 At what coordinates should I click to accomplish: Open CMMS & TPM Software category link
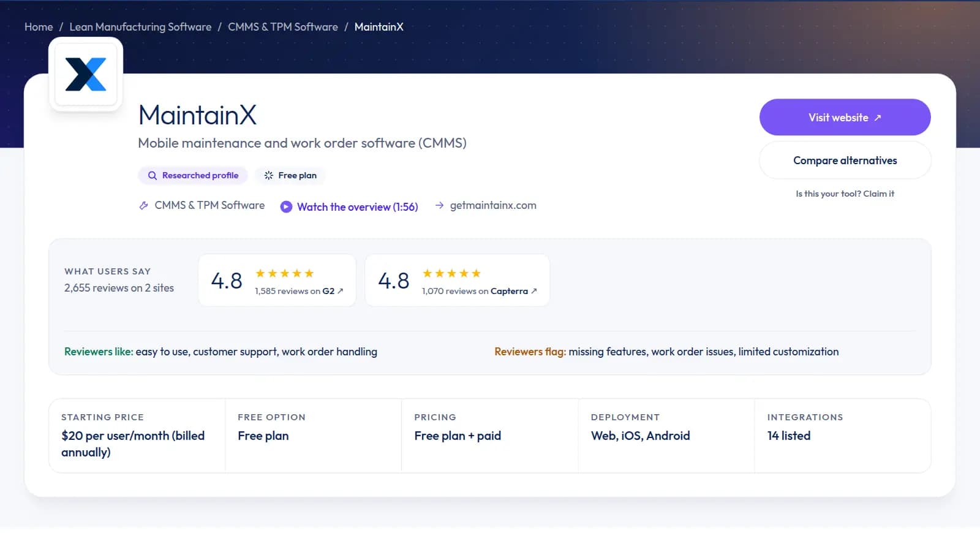click(209, 205)
